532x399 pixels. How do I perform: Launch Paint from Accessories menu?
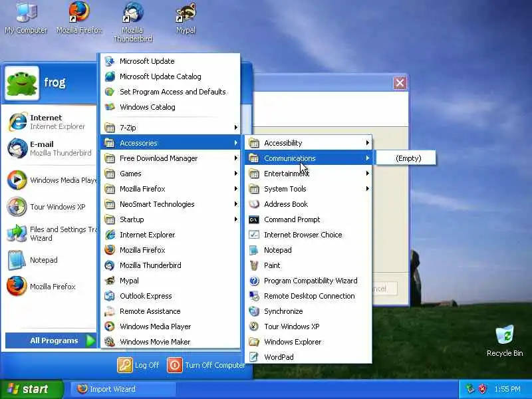[x=309, y=265]
